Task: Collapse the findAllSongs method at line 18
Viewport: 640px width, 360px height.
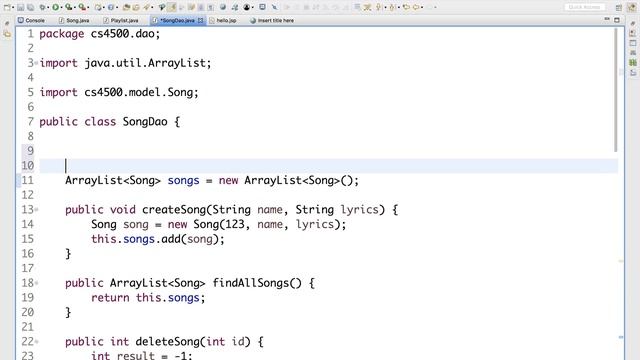Action: (x=36, y=282)
